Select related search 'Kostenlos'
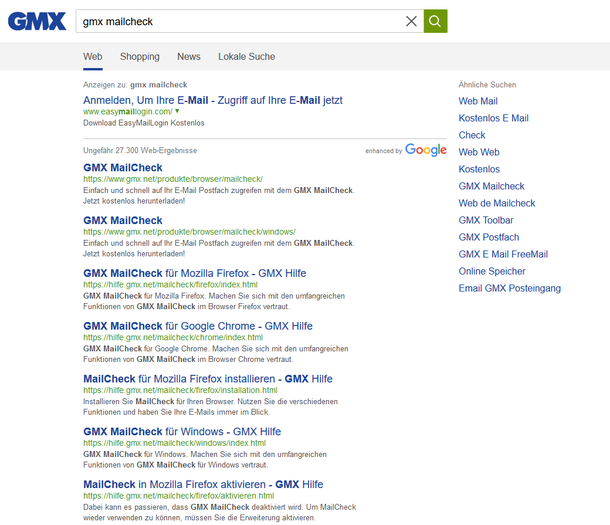The image size is (610, 525). tap(479, 169)
